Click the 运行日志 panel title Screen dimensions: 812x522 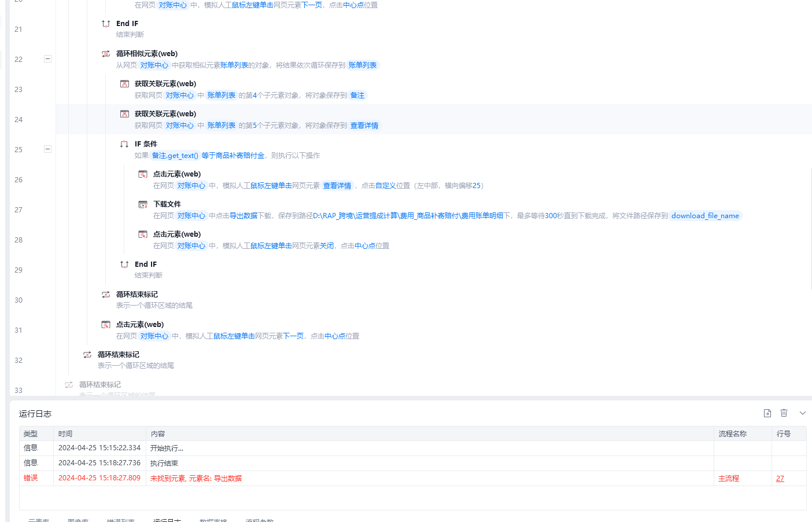[x=35, y=414]
